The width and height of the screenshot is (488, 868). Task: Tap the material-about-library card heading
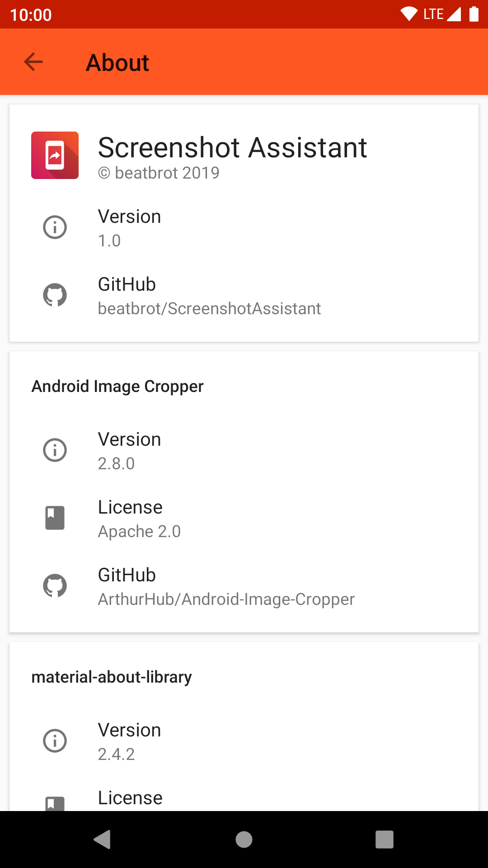(x=112, y=677)
